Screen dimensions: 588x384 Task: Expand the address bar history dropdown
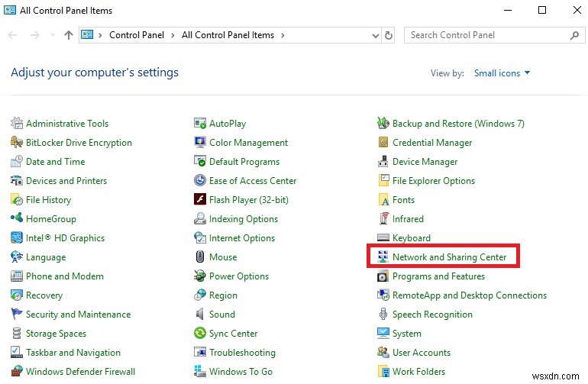pyautogui.click(x=374, y=35)
